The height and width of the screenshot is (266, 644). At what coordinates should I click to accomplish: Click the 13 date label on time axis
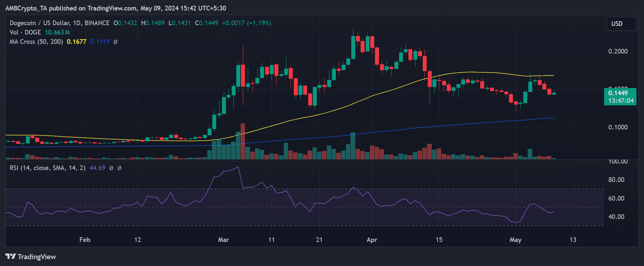[573, 240]
